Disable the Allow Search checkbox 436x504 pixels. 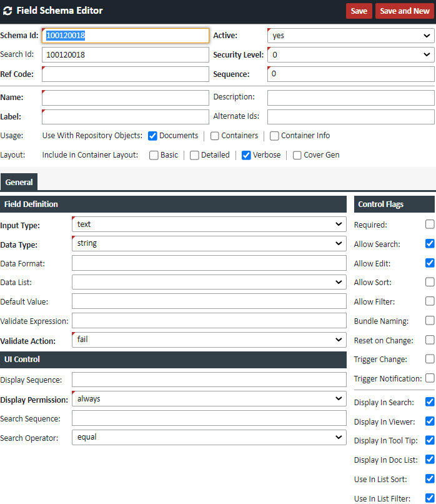tap(430, 243)
